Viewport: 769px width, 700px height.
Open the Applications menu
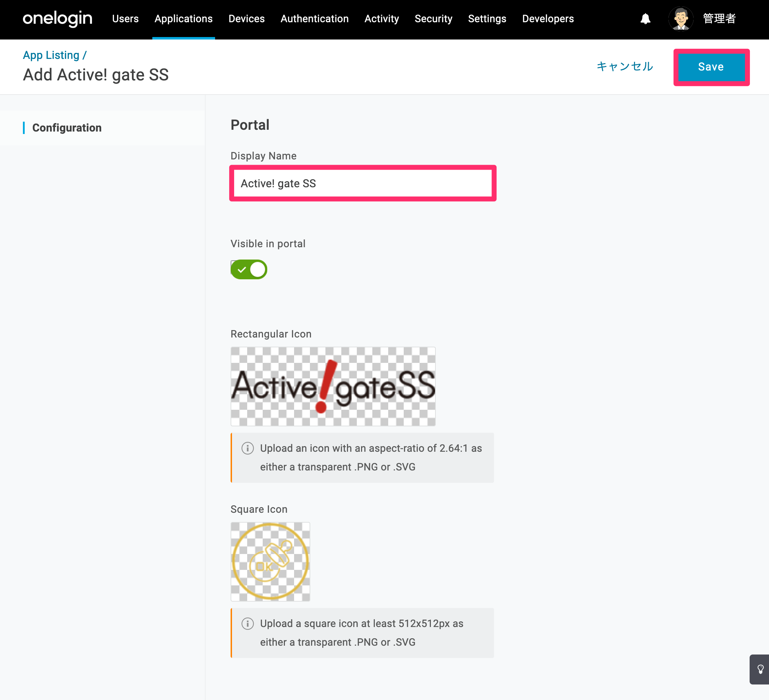coord(183,19)
